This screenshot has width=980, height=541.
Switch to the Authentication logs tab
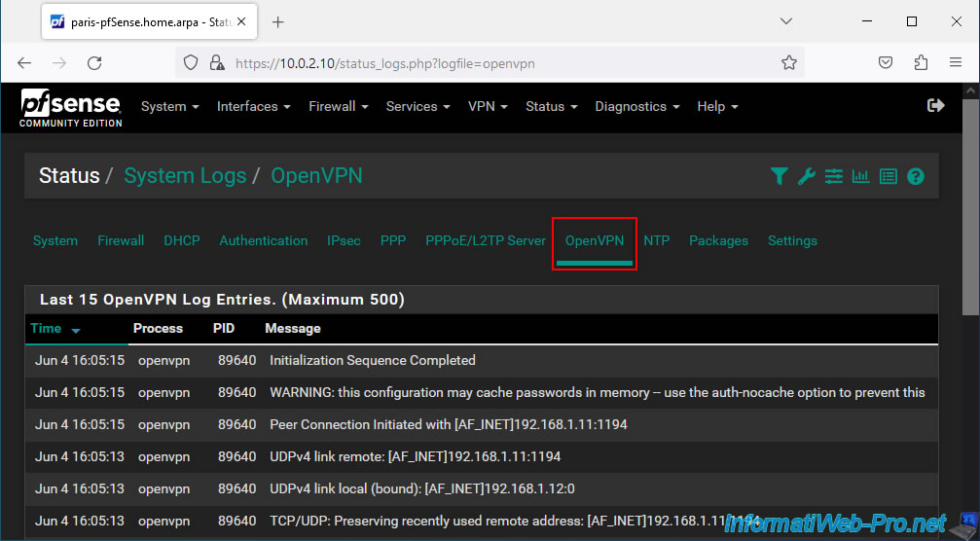263,241
